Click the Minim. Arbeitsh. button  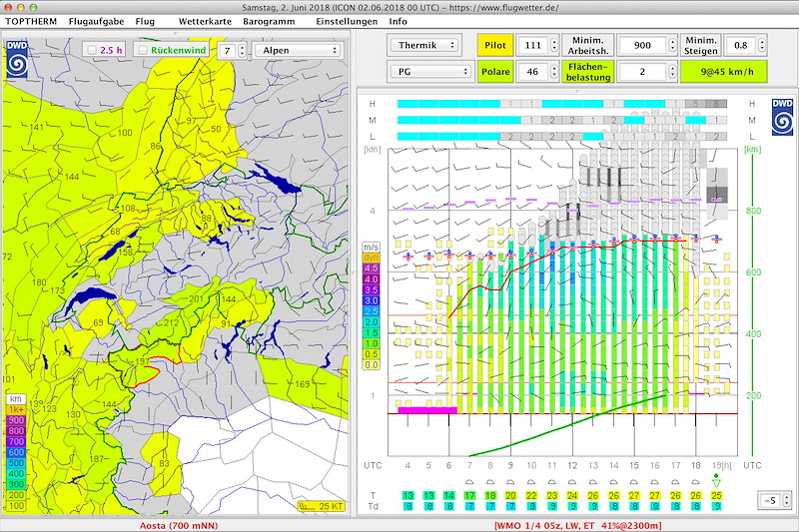point(587,45)
